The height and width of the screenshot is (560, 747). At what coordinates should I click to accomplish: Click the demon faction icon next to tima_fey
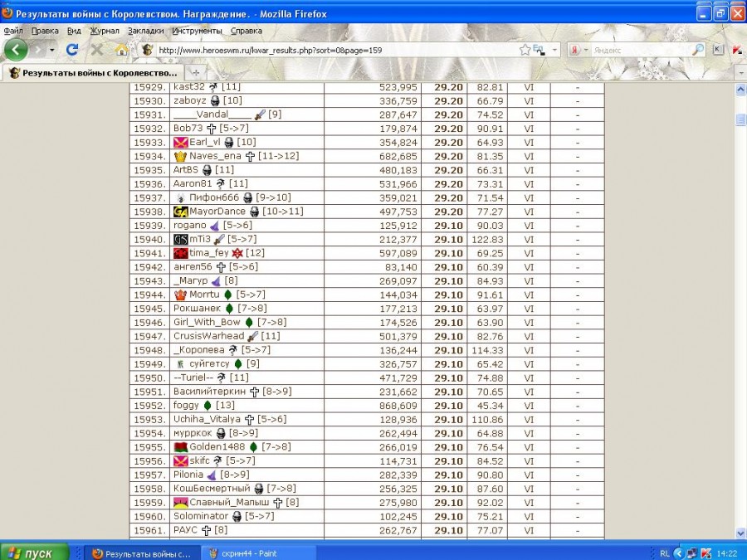[237, 253]
